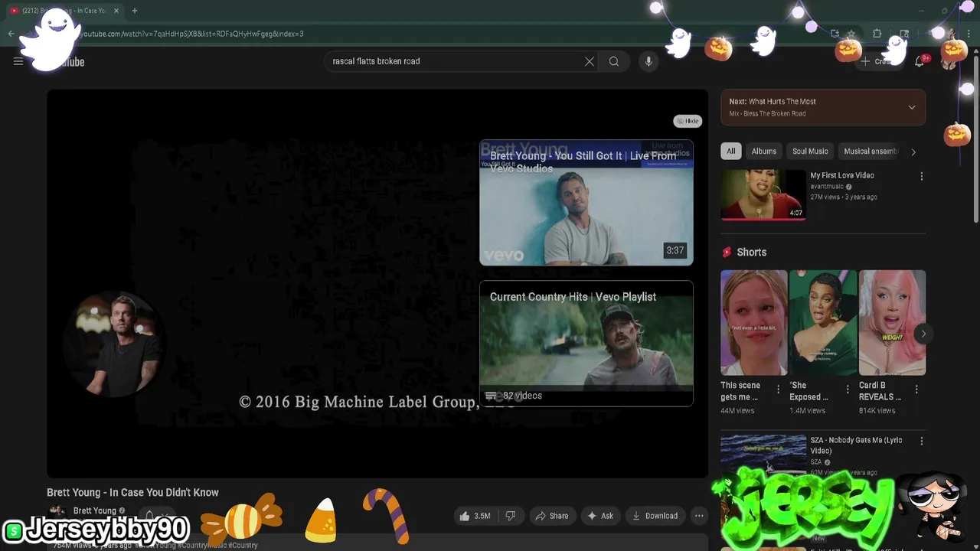Open Chrome three-dot menu
This screenshot has height=551, width=980.
969,34
